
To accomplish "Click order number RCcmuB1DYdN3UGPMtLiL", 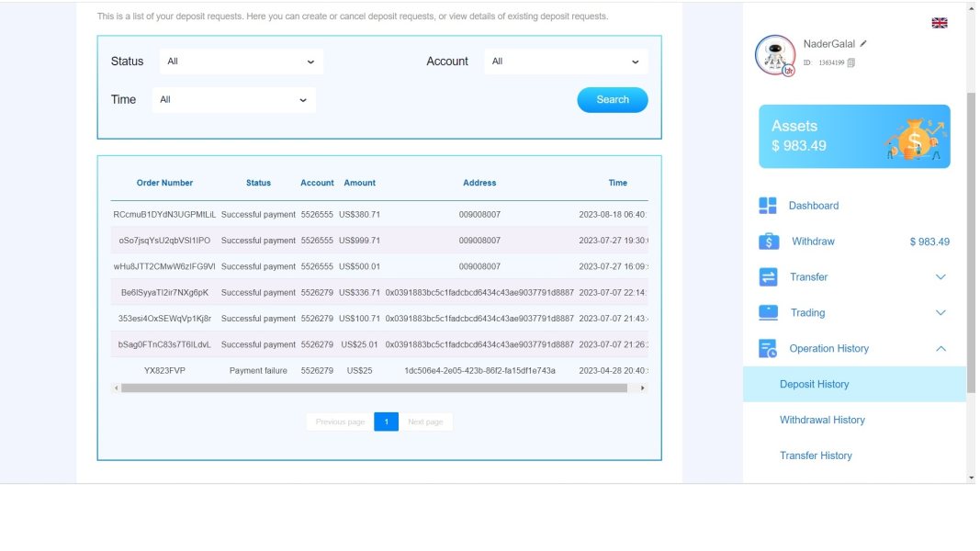I will (164, 214).
